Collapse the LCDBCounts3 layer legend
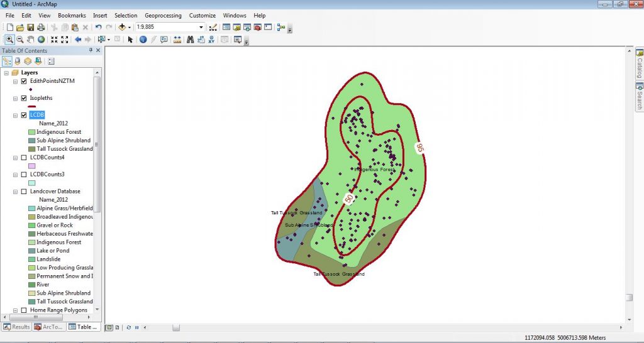The height and width of the screenshot is (343, 644). (x=15, y=175)
